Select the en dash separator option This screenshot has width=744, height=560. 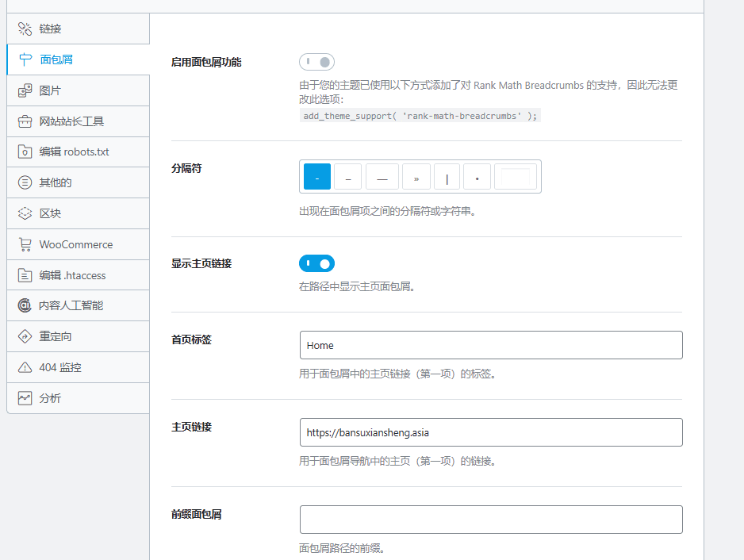pyautogui.click(x=347, y=177)
